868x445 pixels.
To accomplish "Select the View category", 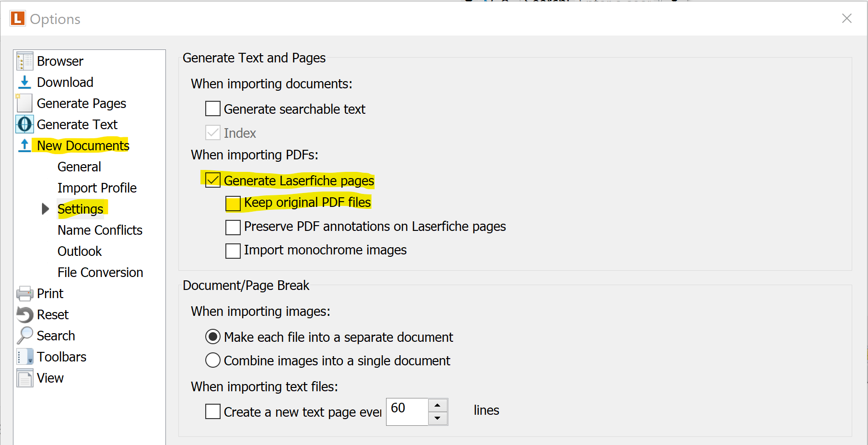I will [x=50, y=378].
